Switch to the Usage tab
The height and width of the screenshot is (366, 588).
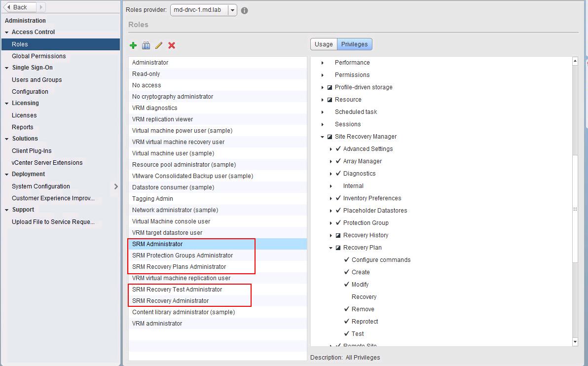(x=324, y=44)
